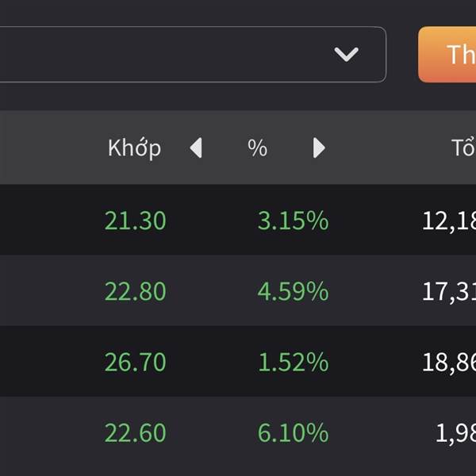
Task: Select matched price 21.30
Action: 136,221
